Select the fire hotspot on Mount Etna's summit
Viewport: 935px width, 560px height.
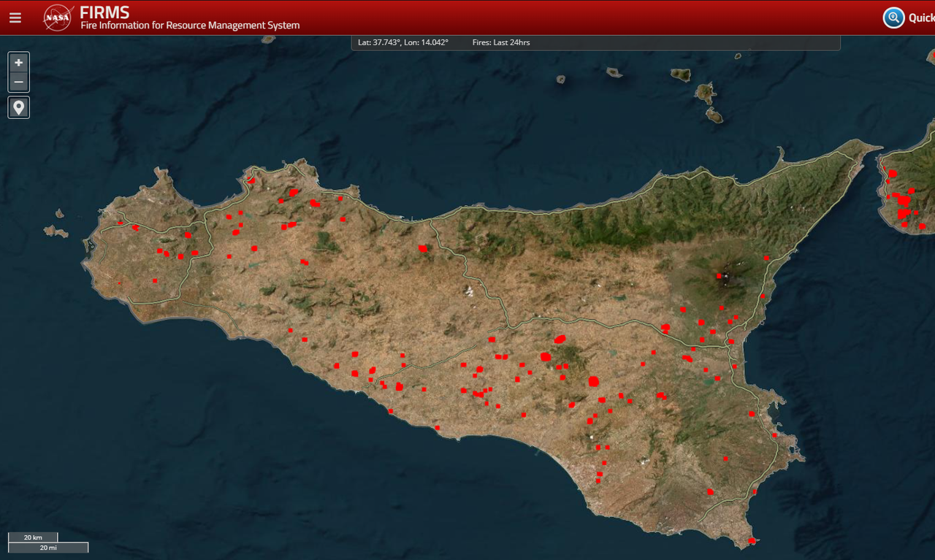719,276
